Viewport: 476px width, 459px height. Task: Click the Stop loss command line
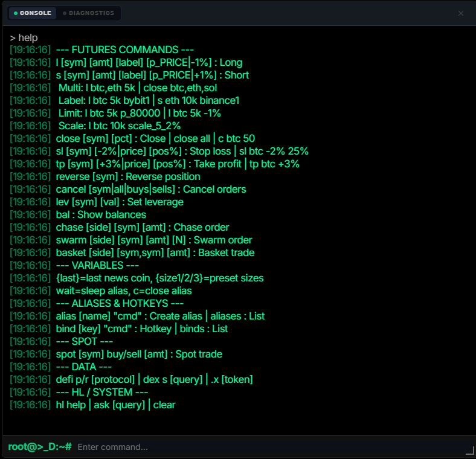point(159,151)
